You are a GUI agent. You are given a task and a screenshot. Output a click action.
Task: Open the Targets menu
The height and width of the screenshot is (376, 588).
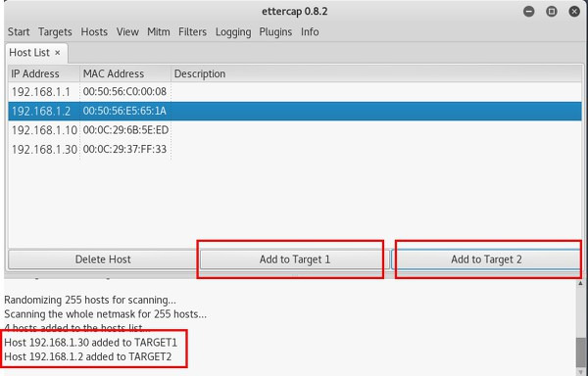[x=55, y=32]
